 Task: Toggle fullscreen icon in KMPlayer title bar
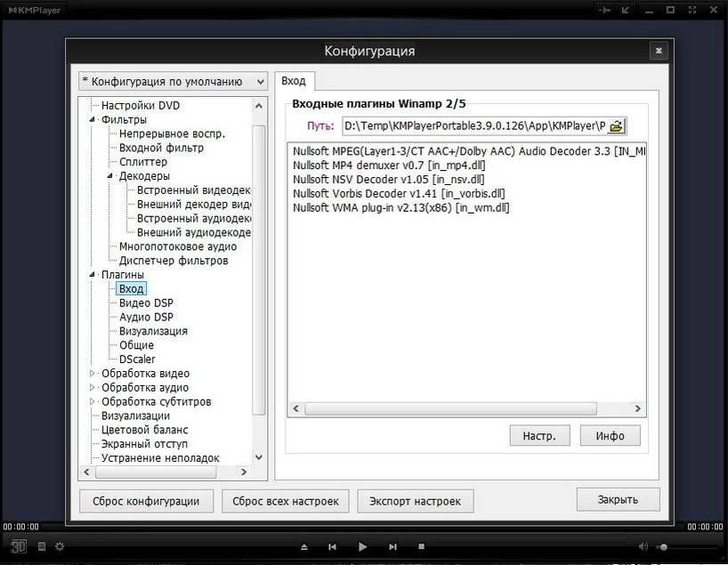[692, 10]
